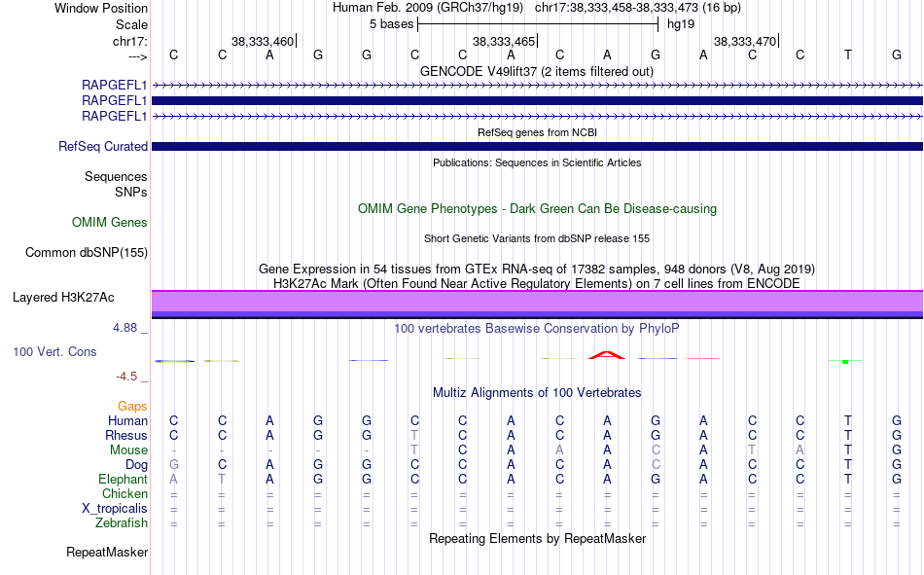Open Short Genetic Variants from dbSNP title

[537, 238]
